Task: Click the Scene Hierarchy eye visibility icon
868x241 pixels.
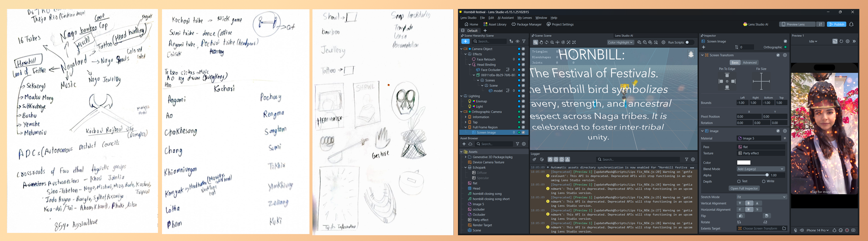Action: (517, 41)
